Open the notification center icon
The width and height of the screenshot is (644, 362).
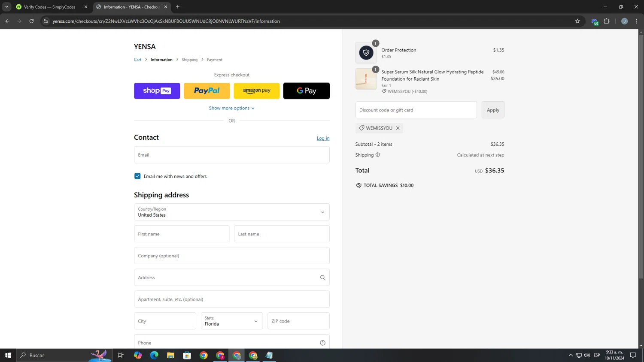click(x=633, y=355)
